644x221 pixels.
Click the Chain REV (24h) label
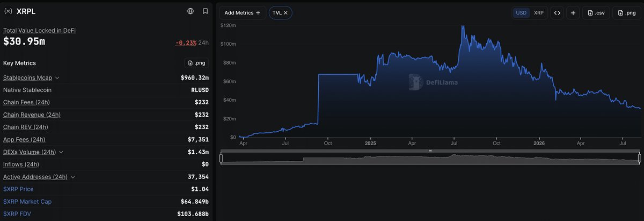[x=26, y=127]
